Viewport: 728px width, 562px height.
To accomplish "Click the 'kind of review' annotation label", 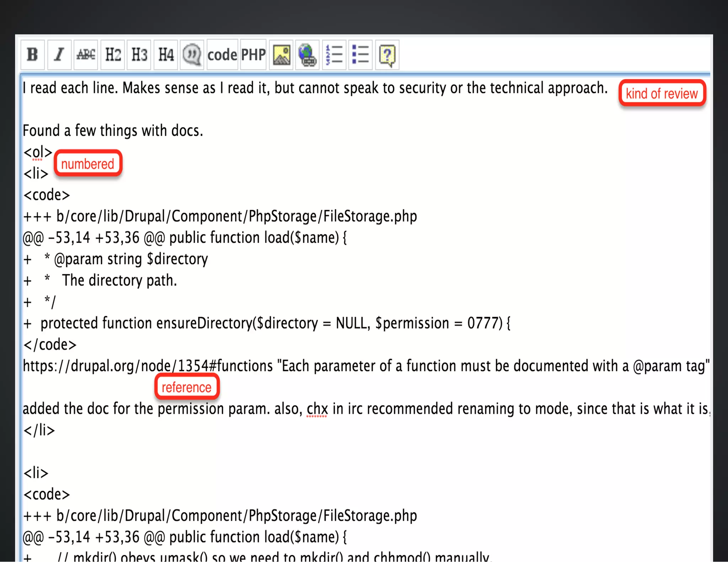I will coord(662,93).
